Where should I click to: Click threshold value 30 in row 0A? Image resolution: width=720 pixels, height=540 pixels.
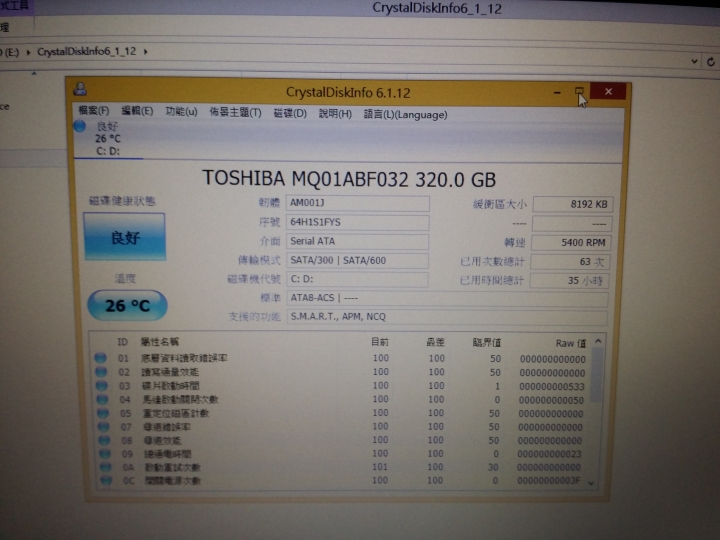(x=493, y=467)
